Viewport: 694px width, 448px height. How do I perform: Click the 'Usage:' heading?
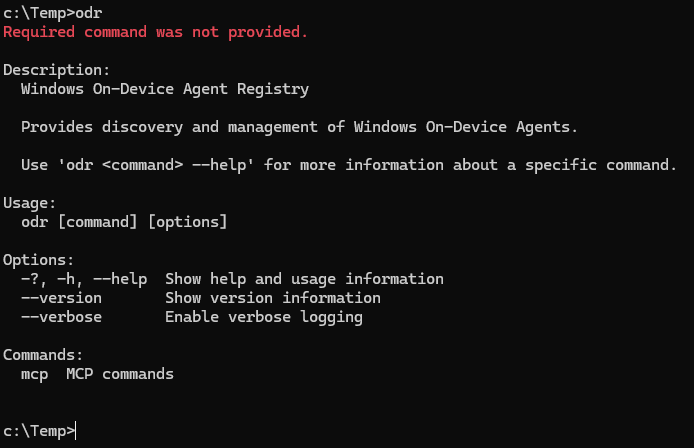[30, 203]
